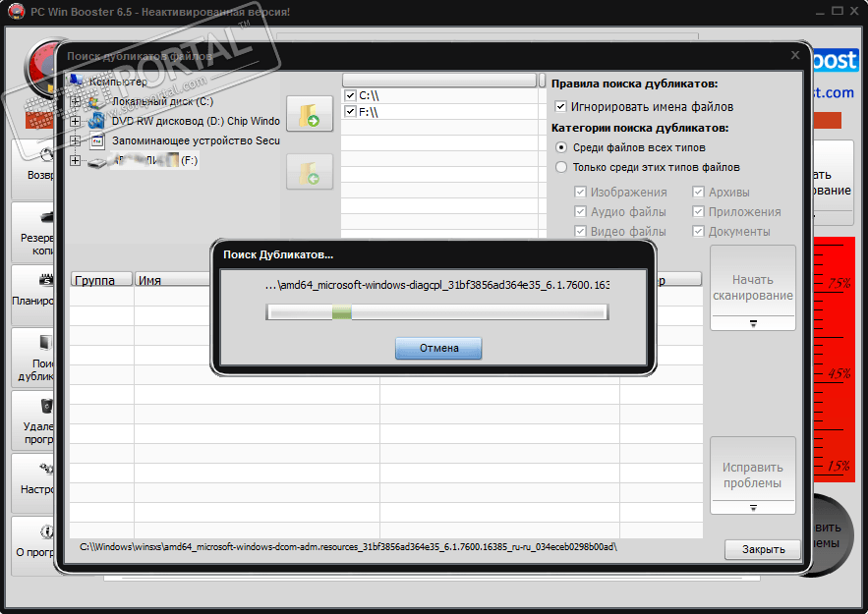Screen dimensions: 868x614
Task: Select Запоминающее устройство in the tree
Action: point(196,140)
